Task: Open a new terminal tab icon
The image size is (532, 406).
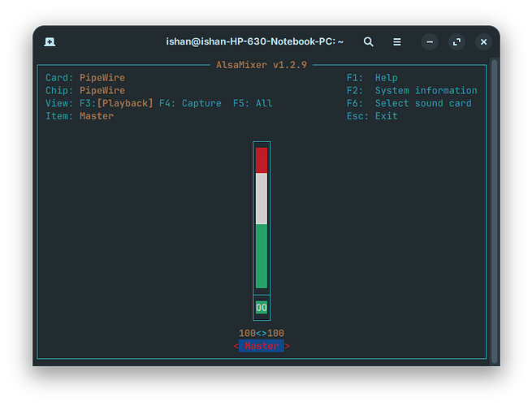Action: click(50, 41)
